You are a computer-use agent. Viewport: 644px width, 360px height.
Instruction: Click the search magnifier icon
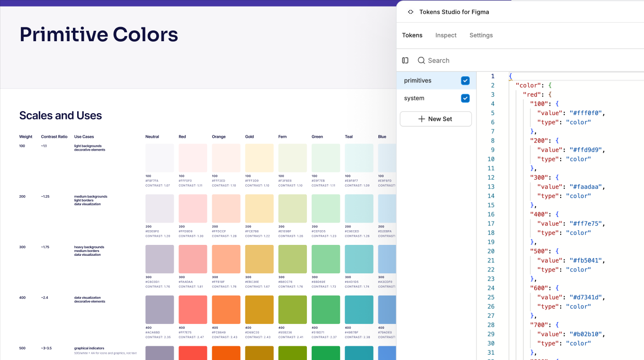(x=421, y=60)
